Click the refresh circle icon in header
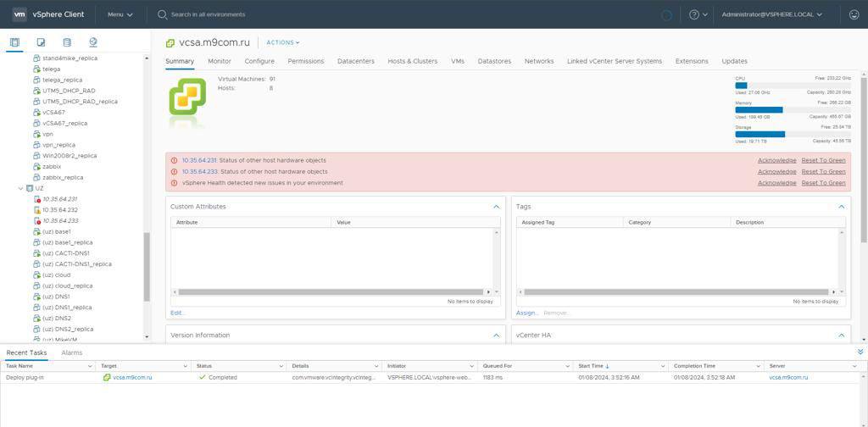This screenshot has height=427, width=868. coord(666,14)
